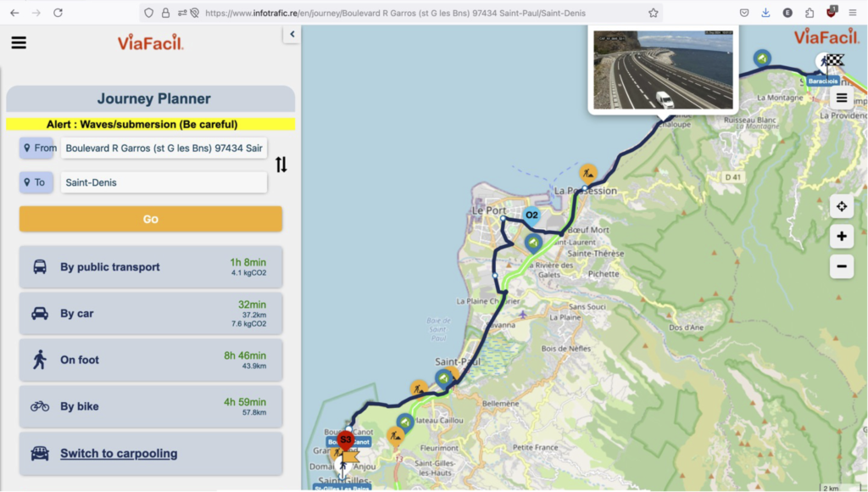Edit the From address input field

click(164, 148)
